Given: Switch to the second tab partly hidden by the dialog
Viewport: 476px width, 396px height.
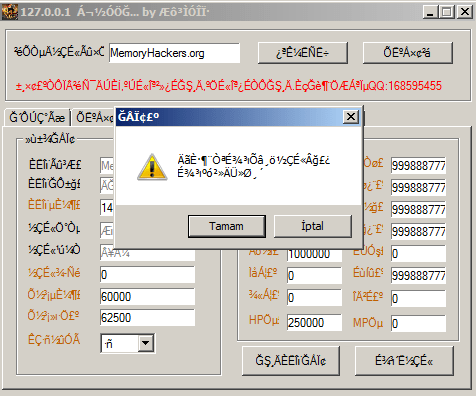Looking at the screenshot, I should [x=94, y=117].
